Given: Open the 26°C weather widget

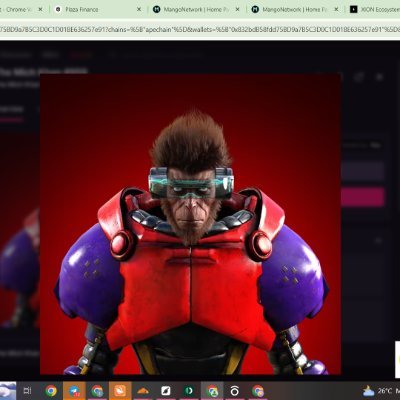Looking at the screenshot, I should (x=380, y=390).
